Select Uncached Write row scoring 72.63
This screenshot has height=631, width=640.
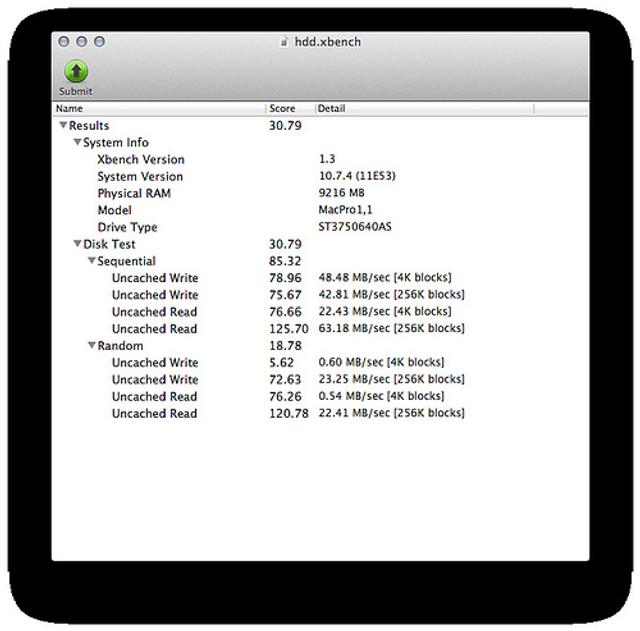click(320, 380)
